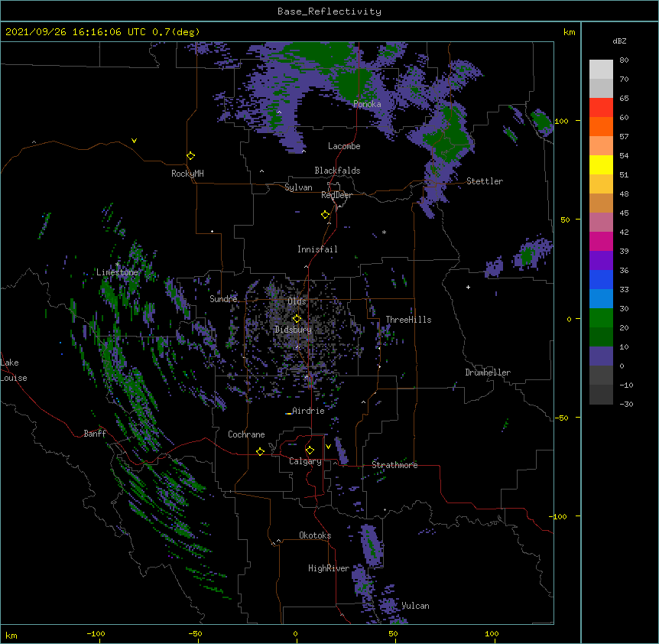Click the 50 label on the right axis
Image resolution: width=659 pixels, height=644 pixels.
click(565, 220)
